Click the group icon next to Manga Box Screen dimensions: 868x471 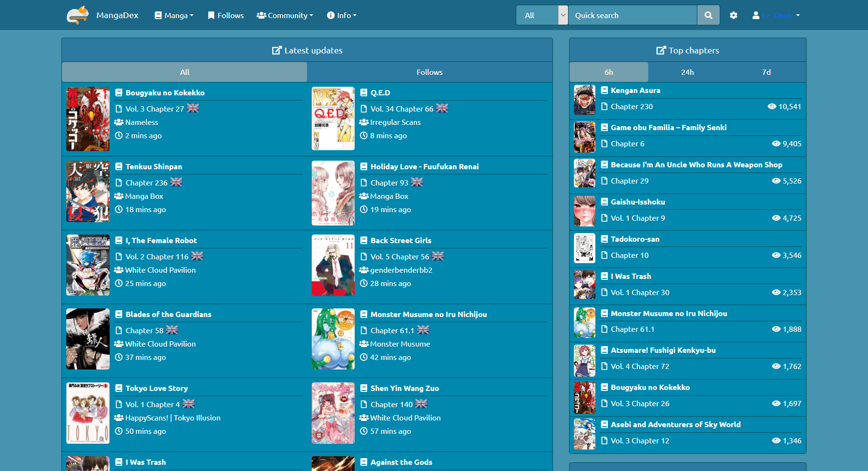coord(119,196)
